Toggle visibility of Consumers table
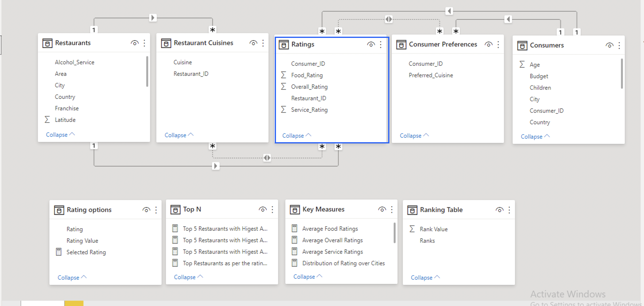644x306 pixels. point(609,46)
